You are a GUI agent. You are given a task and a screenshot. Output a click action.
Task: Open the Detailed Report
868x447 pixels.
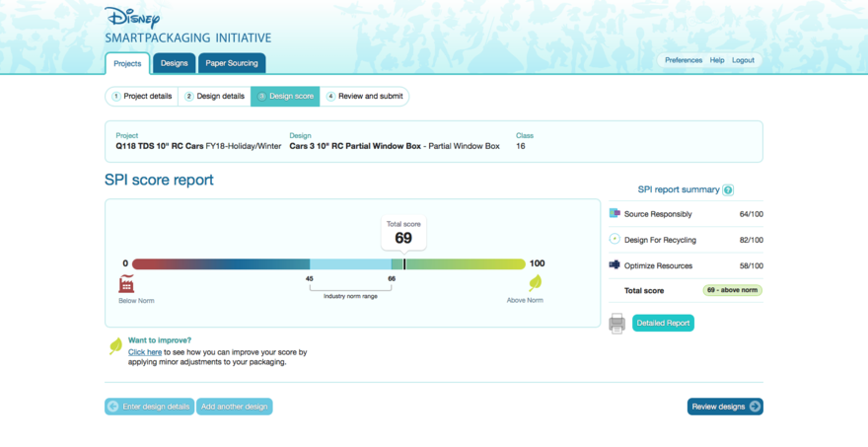[x=663, y=323]
